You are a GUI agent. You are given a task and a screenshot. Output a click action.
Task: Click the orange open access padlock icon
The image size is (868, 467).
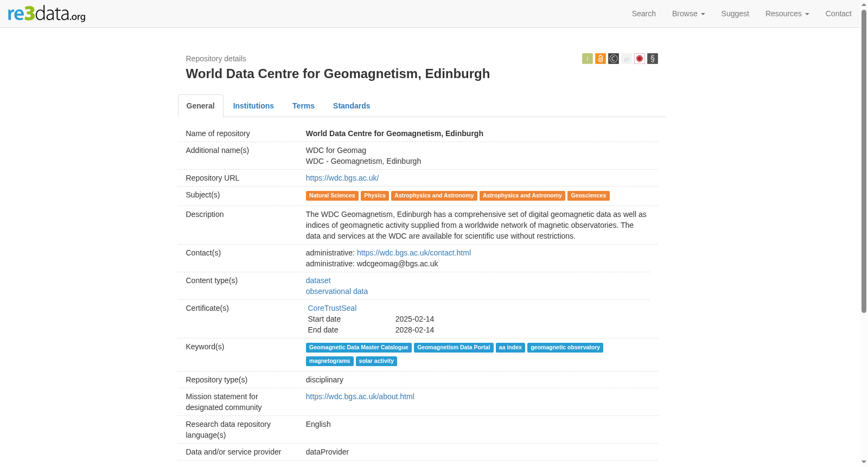600,59
